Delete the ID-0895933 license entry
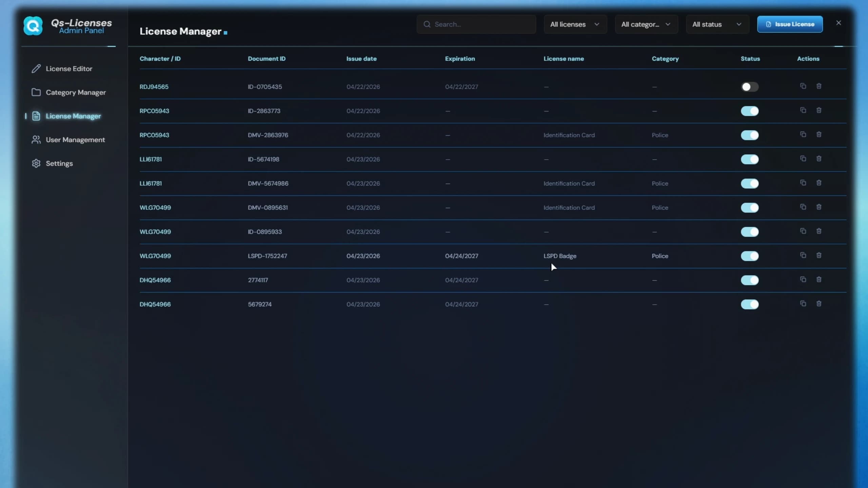The width and height of the screenshot is (868, 488). pos(819,231)
